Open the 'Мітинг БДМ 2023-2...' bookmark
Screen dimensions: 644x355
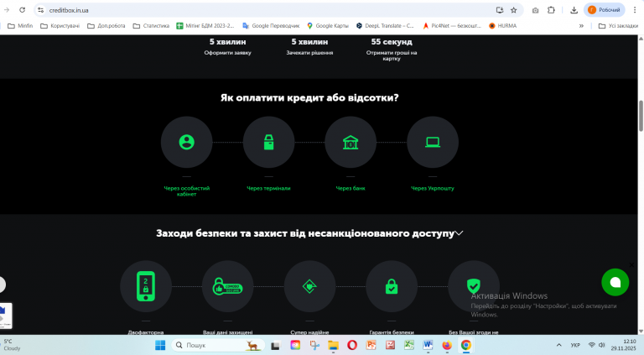[205, 25]
